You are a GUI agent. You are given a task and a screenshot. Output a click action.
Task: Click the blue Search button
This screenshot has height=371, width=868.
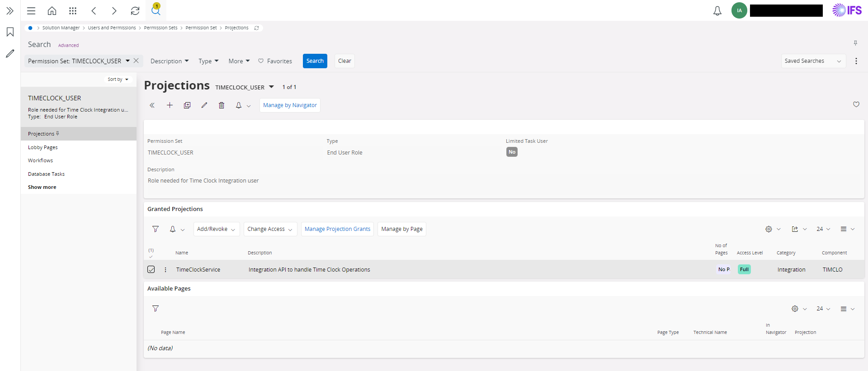pyautogui.click(x=315, y=61)
